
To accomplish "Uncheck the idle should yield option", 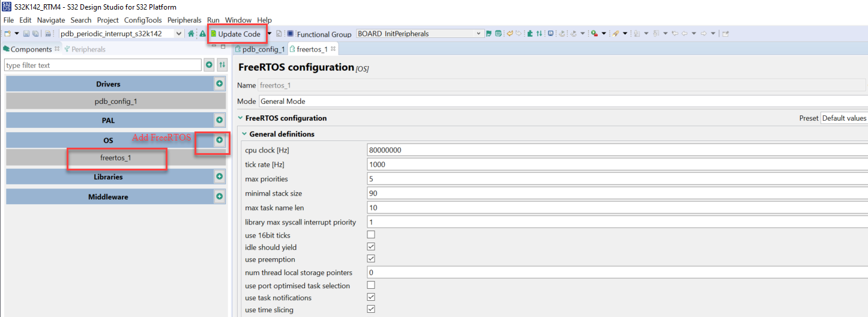I will [x=371, y=247].
